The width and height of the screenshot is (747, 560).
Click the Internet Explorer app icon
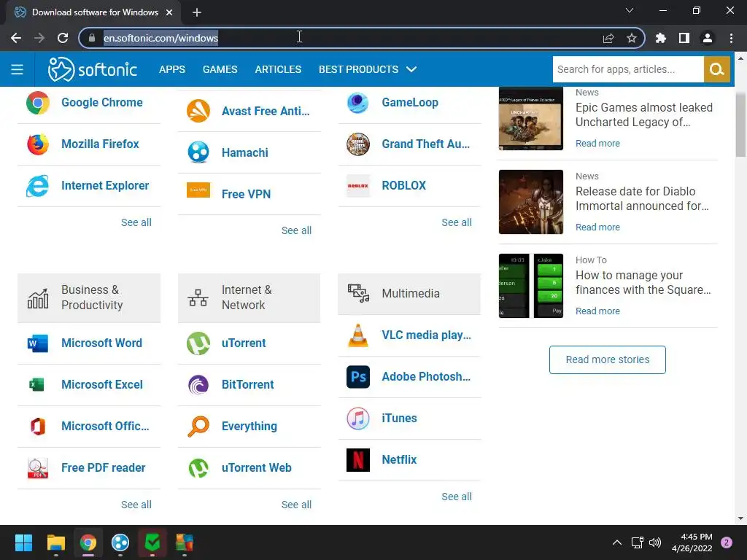click(x=38, y=186)
